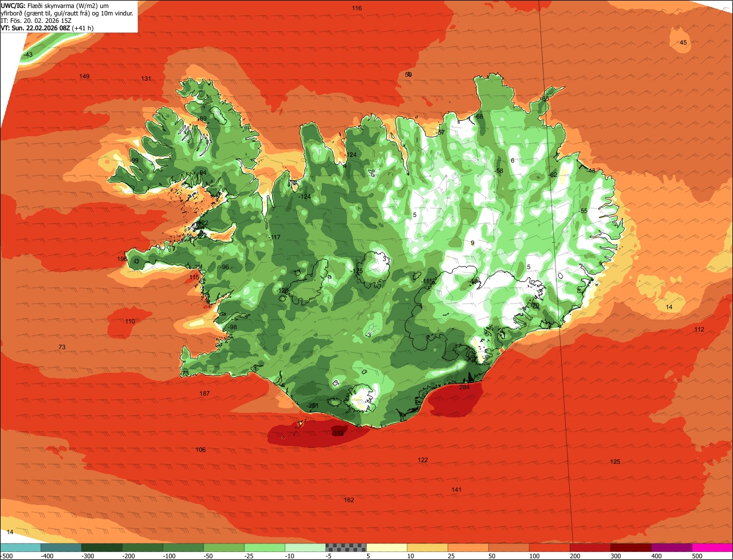Click the flux value 106 on the map
The width and height of the screenshot is (733, 560).
(x=200, y=450)
